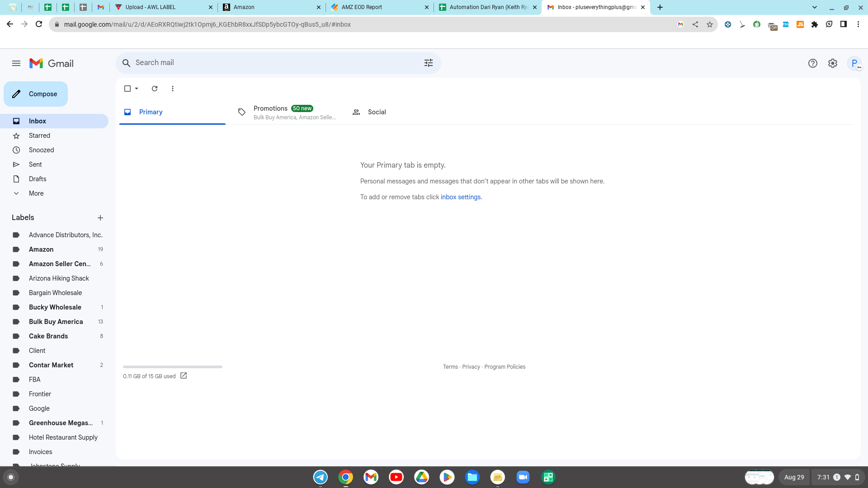Viewport: 868px width, 488px height.
Task: Open the Arizona Hiking Shack label
Action: (x=54, y=278)
